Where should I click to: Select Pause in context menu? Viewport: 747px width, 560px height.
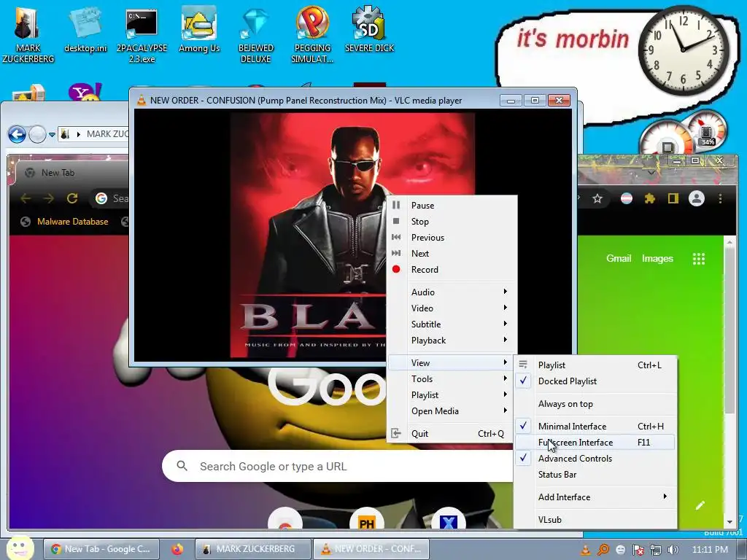pyautogui.click(x=451, y=205)
